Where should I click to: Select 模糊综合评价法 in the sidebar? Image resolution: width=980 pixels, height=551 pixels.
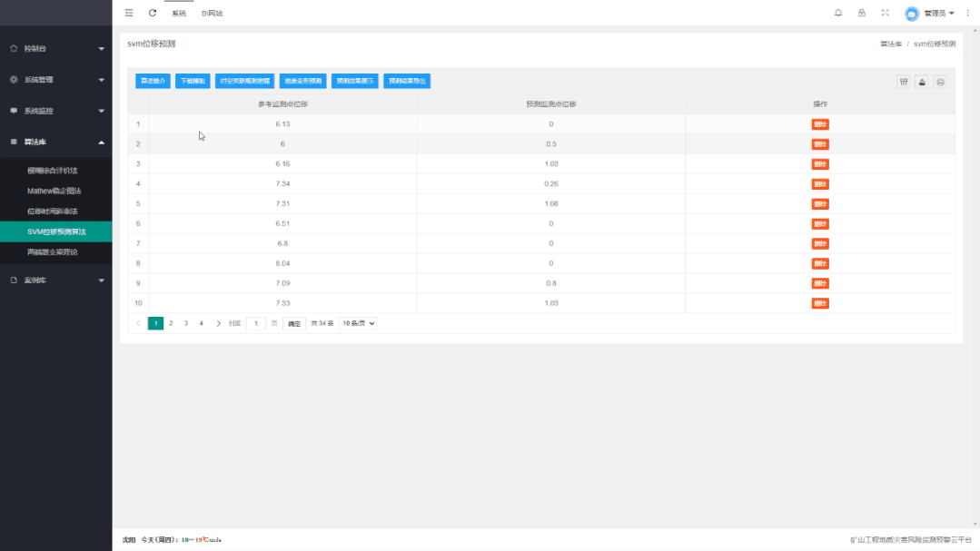(x=53, y=170)
